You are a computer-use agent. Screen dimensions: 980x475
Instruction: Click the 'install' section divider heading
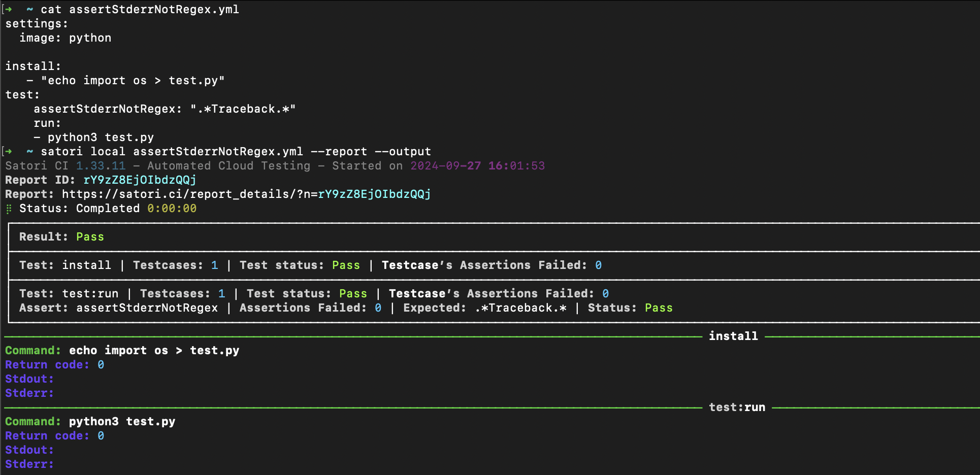733,336
